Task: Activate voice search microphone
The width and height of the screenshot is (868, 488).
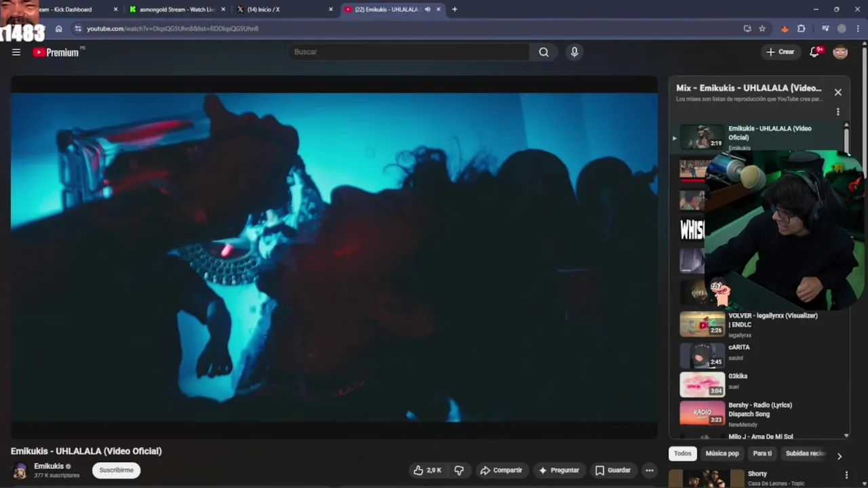Action: click(x=574, y=52)
